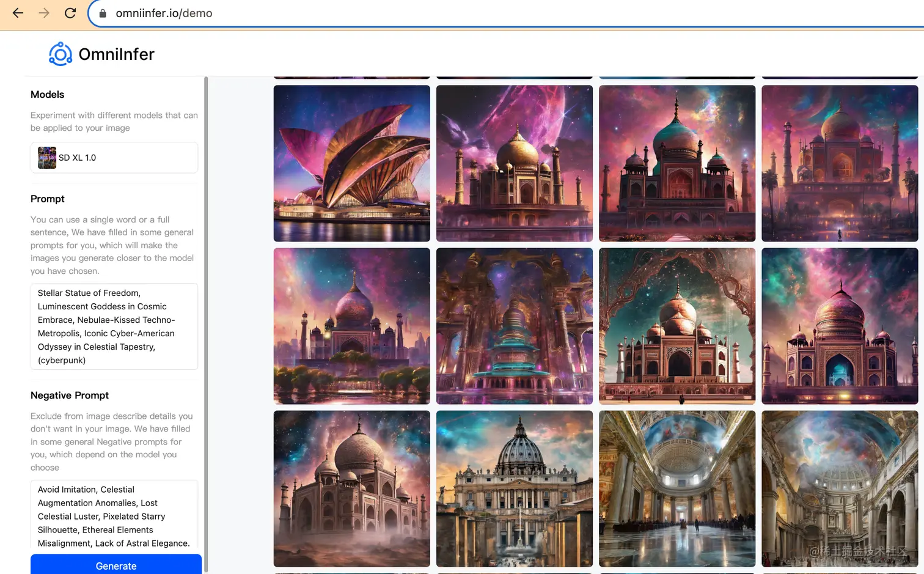Click the lock icon in address bar
This screenshot has width=924, height=574.
103,13
